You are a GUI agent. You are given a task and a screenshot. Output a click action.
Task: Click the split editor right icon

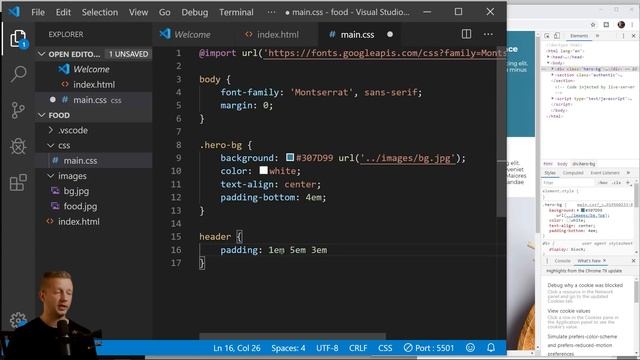click(466, 34)
